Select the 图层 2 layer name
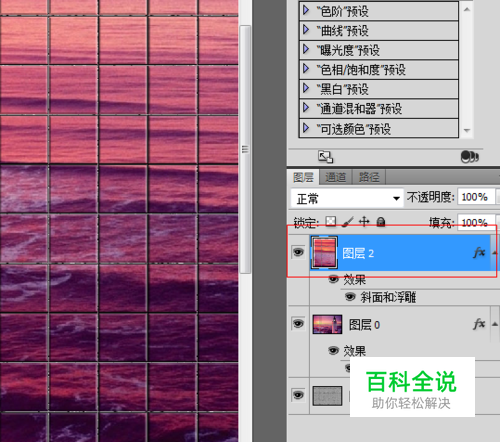The image size is (500, 442). click(358, 253)
